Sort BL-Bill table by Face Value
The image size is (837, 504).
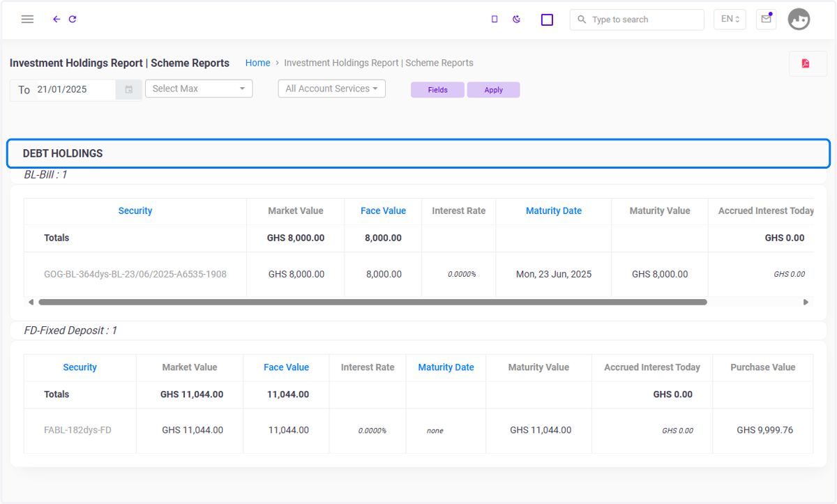(x=383, y=211)
